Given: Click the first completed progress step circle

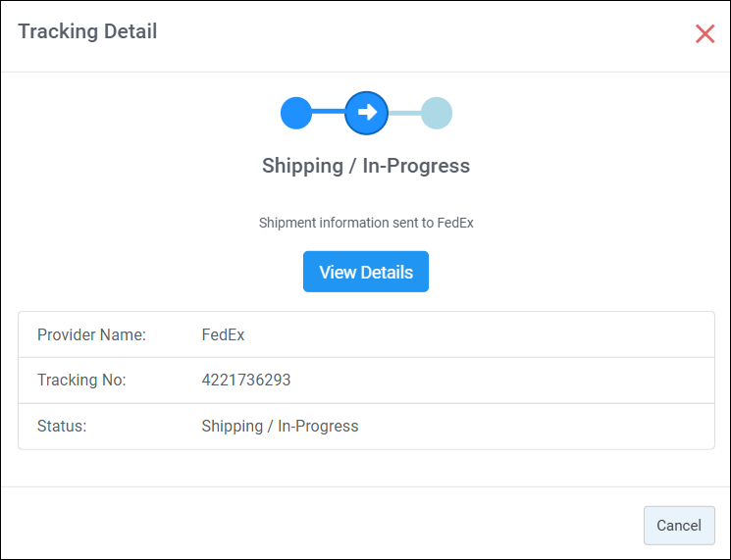Looking at the screenshot, I should point(296,113).
